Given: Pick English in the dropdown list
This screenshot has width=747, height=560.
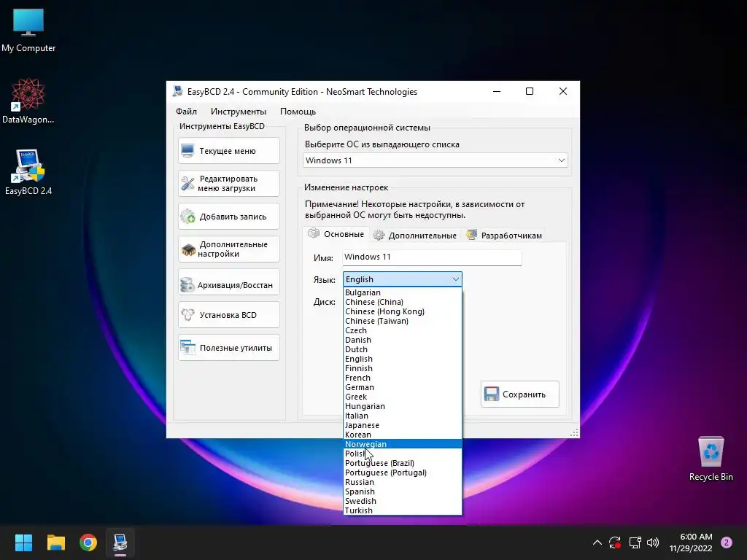Looking at the screenshot, I should click(403, 359).
